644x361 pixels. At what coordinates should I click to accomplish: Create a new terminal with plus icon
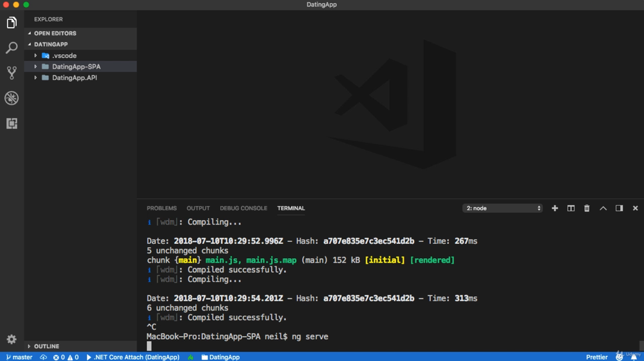click(x=554, y=208)
